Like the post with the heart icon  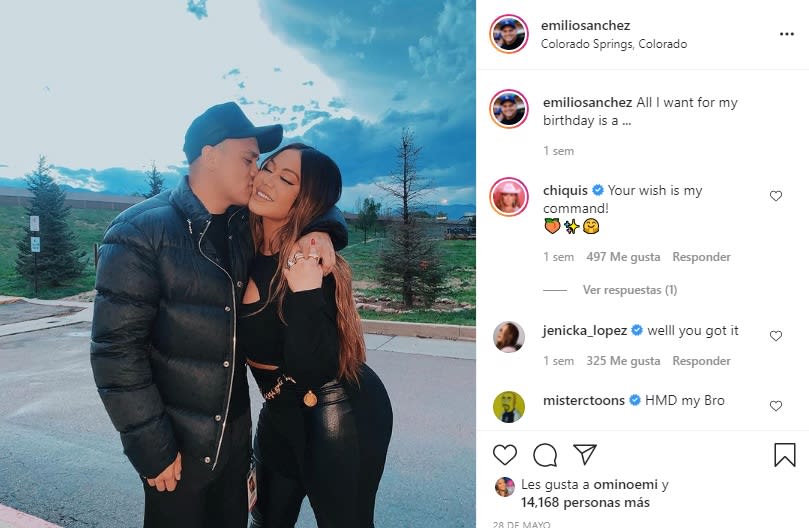coord(505,455)
